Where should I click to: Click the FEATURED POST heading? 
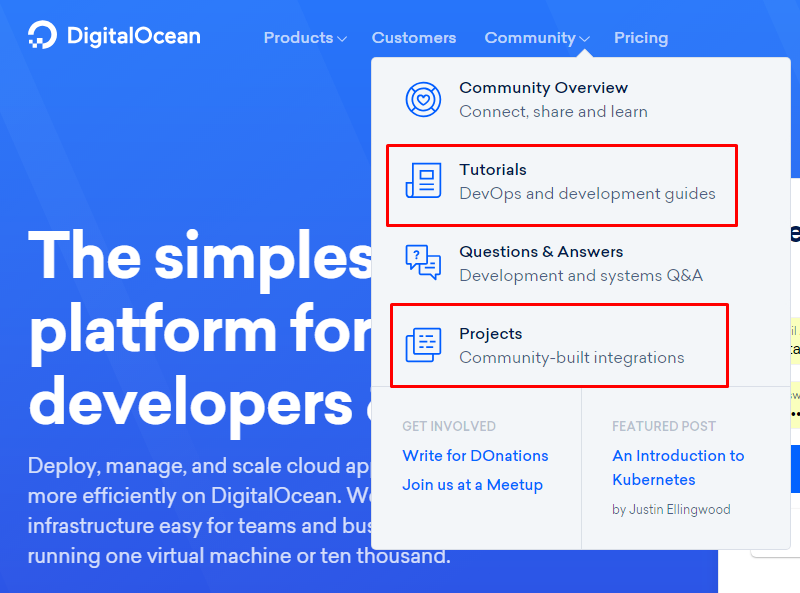(664, 426)
